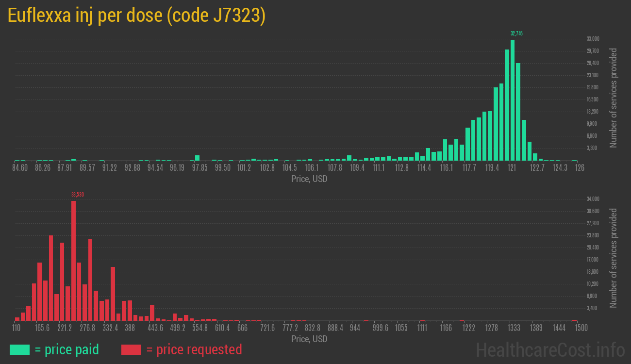Click the top chart's 'Price, USD' axis title

point(309,179)
